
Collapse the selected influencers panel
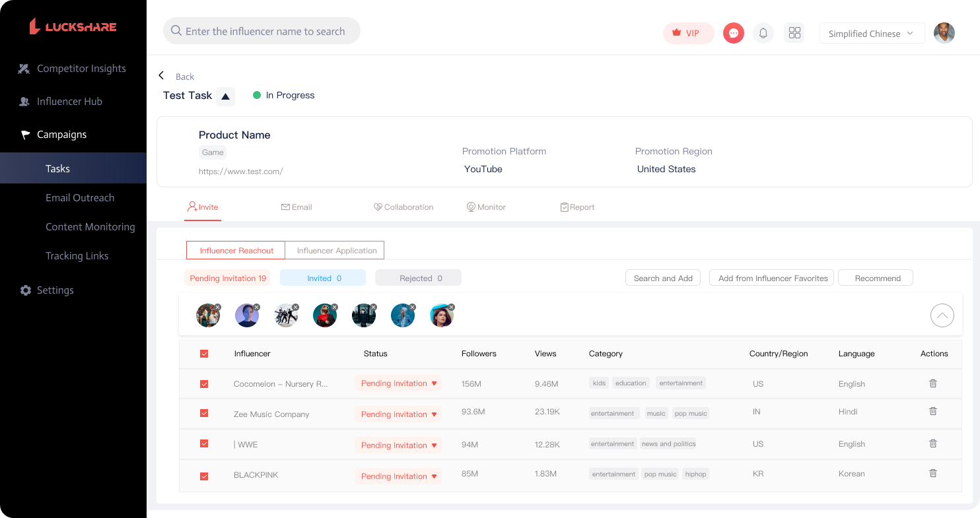click(942, 315)
